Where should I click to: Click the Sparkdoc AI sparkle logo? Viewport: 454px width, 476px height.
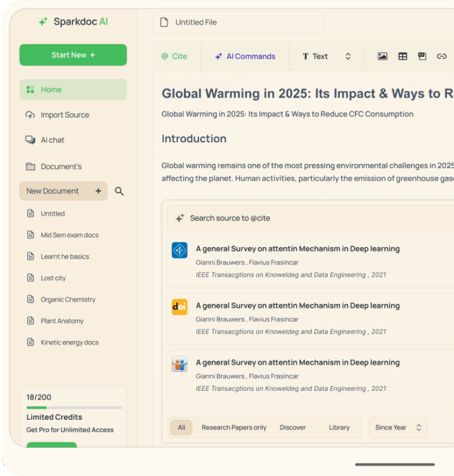click(43, 21)
